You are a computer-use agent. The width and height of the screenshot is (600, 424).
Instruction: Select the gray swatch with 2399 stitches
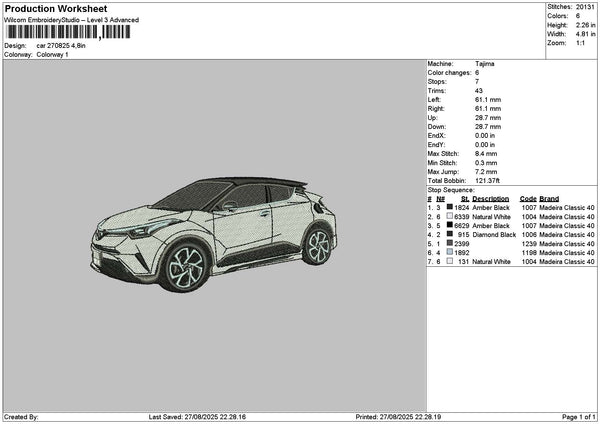[x=451, y=243]
